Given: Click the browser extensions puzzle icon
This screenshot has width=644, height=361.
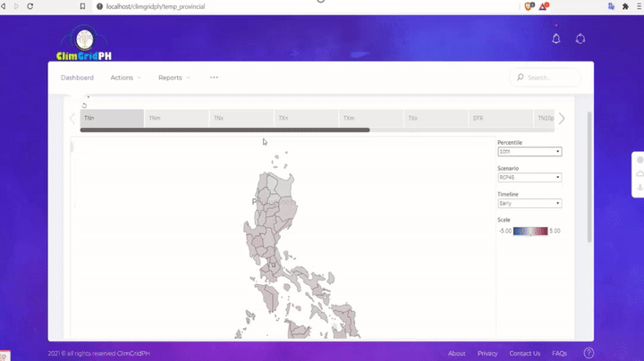Looking at the screenshot, I should pyautogui.click(x=624, y=6).
